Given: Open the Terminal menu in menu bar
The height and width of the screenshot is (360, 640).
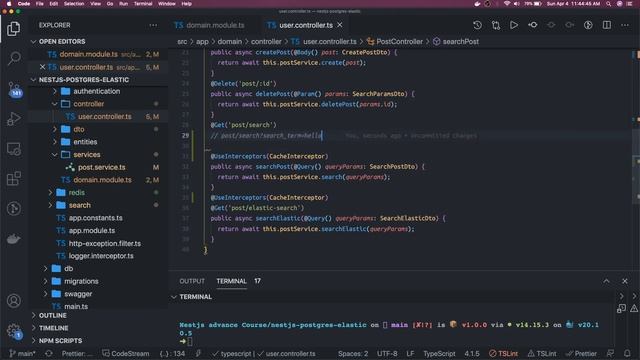Looking at the screenshot, I should (x=143, y=4).
